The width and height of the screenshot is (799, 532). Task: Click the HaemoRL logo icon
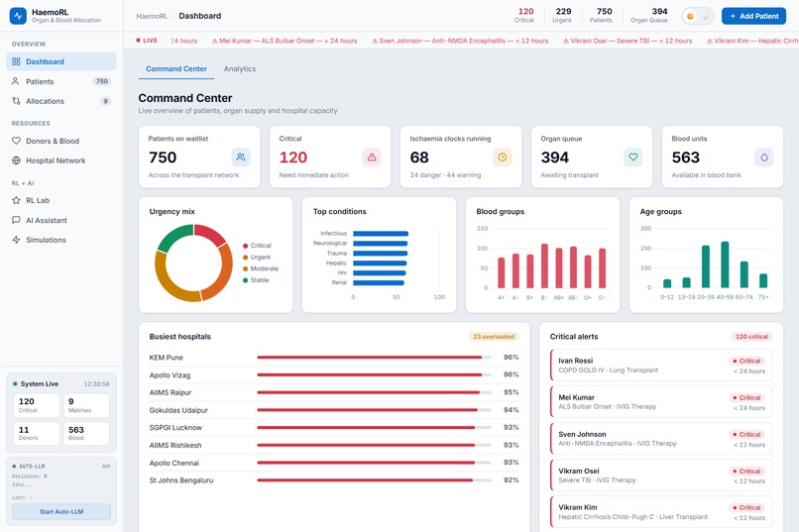[19, 16]
